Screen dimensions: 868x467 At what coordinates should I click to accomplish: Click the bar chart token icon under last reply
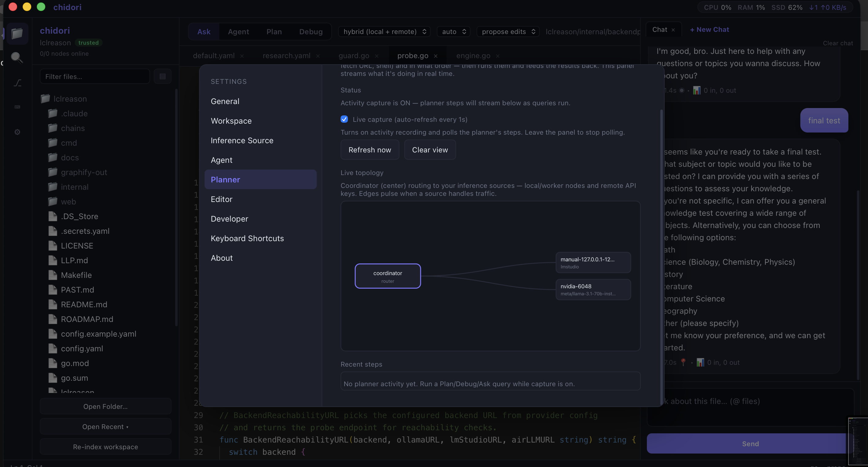(x=700, y=362)
